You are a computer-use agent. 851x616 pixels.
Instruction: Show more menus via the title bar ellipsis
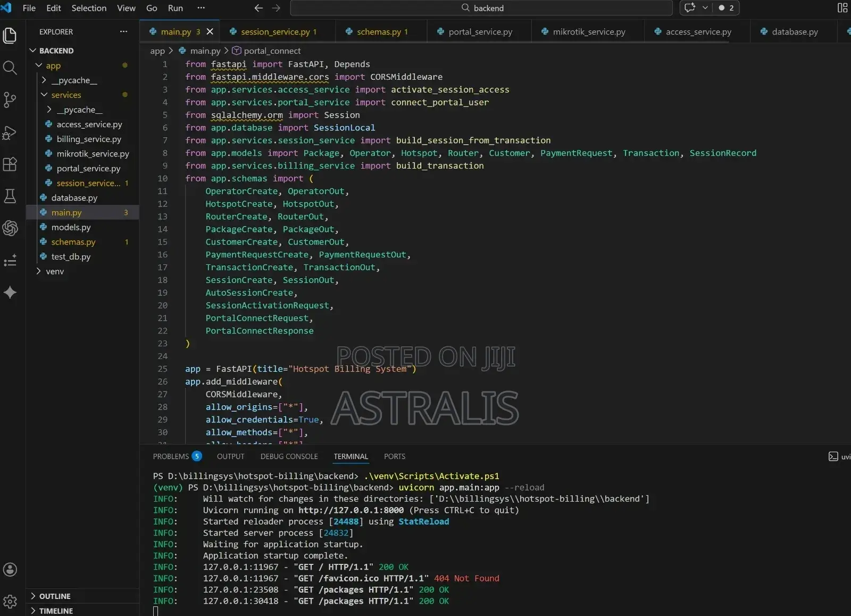[201, 8]
